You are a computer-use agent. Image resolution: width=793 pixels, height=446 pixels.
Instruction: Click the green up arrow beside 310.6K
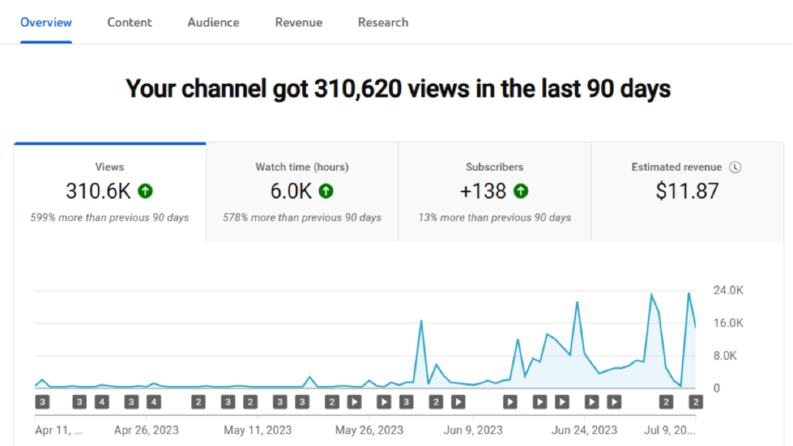coord(145,191)
